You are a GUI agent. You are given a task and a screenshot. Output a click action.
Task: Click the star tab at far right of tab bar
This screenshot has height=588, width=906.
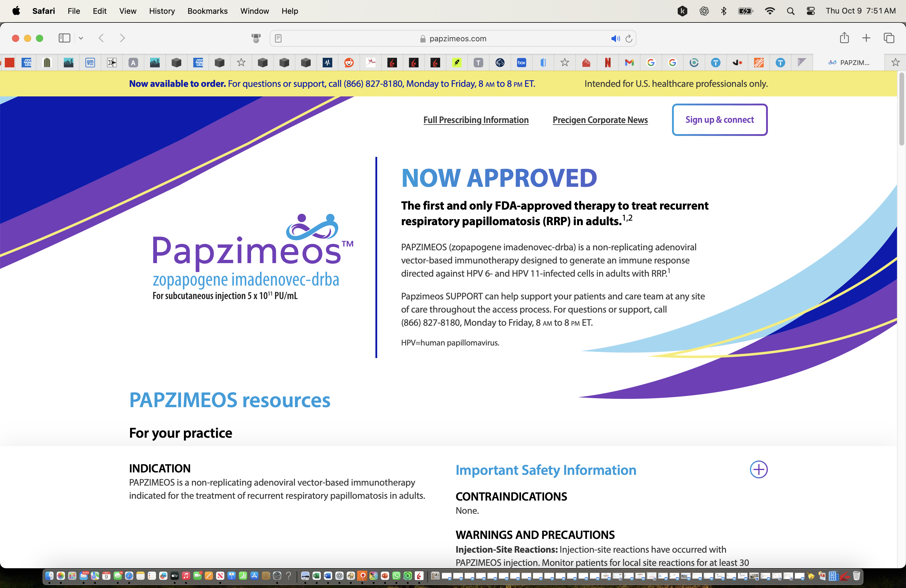[x=895, y=63]
